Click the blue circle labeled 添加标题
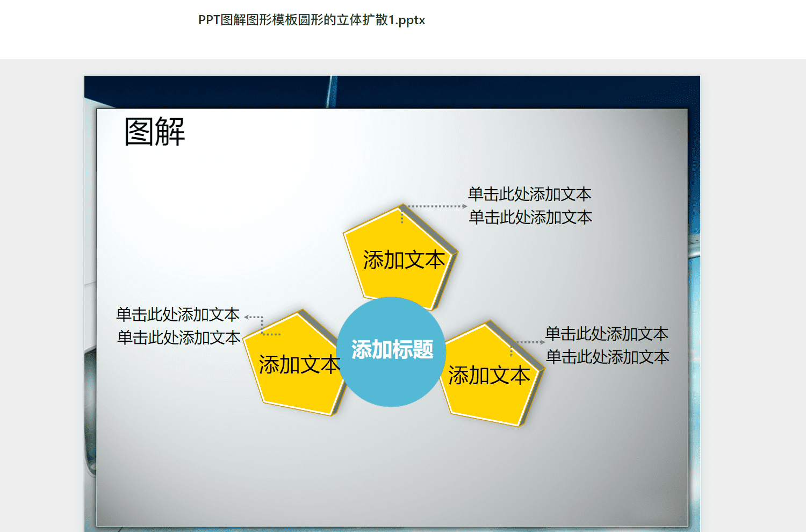Screen dimensions: 806x532 coord(391,351)
